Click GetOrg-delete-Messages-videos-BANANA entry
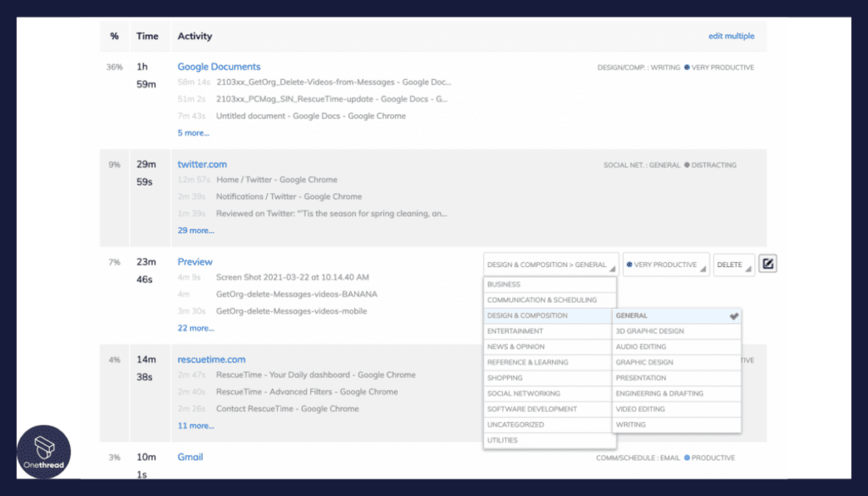This screenshot has height=496, width=868. click(x=297, y=294)
